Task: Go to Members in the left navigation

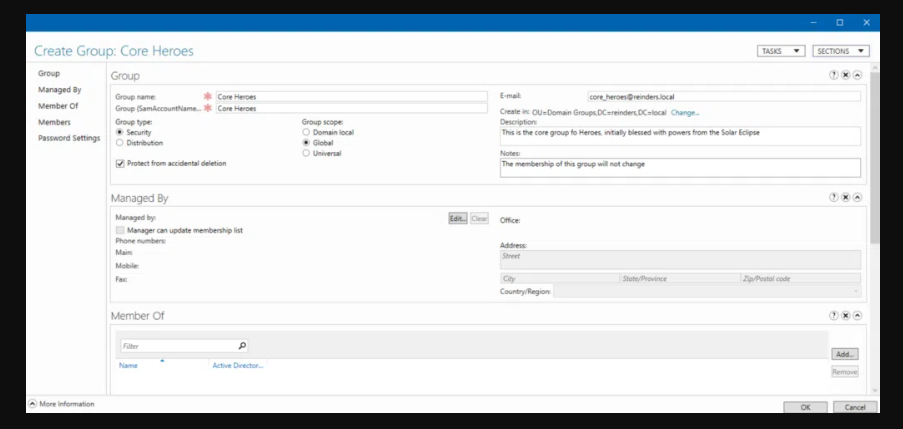Action: 54,122
